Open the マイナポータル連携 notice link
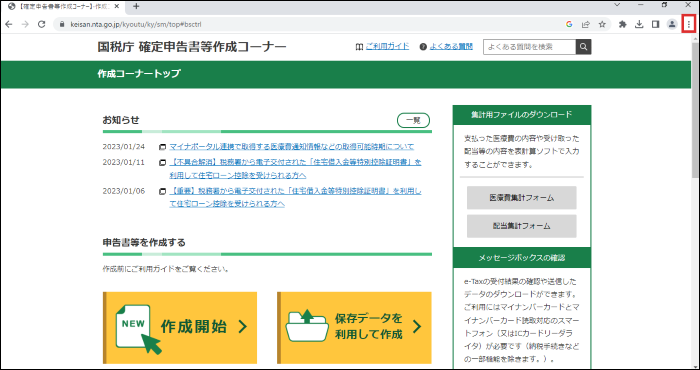This screenshot has width=700, height=370. pos(292,146)
